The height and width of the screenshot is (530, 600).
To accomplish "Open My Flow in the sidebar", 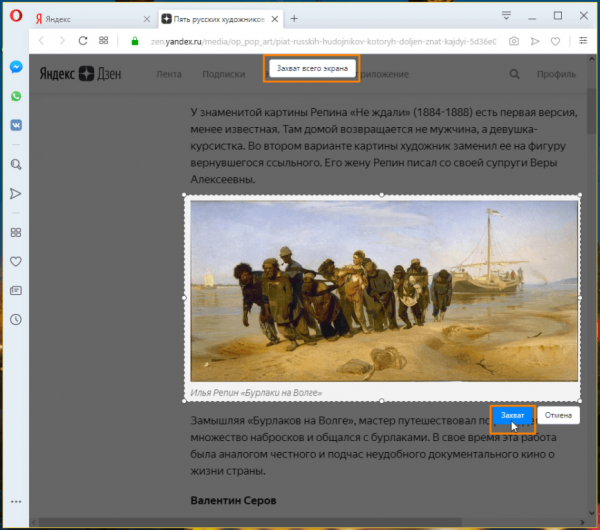I will coord(16,194).
